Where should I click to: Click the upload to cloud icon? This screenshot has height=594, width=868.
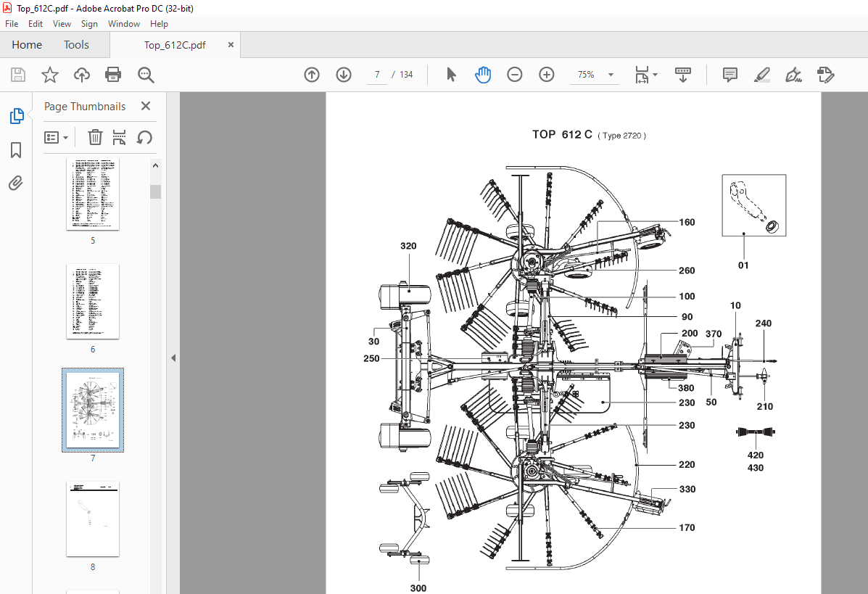(82, 75)
